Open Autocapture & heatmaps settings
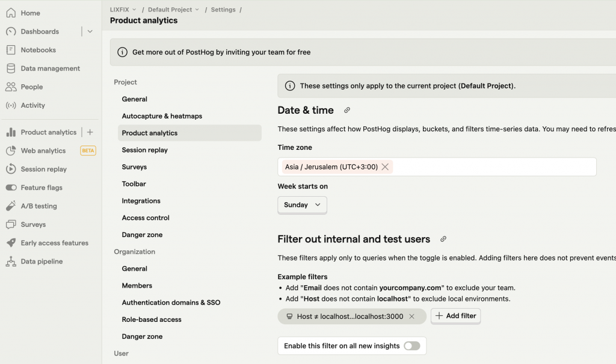Screen dimensions: 616x364 (189, 116)
